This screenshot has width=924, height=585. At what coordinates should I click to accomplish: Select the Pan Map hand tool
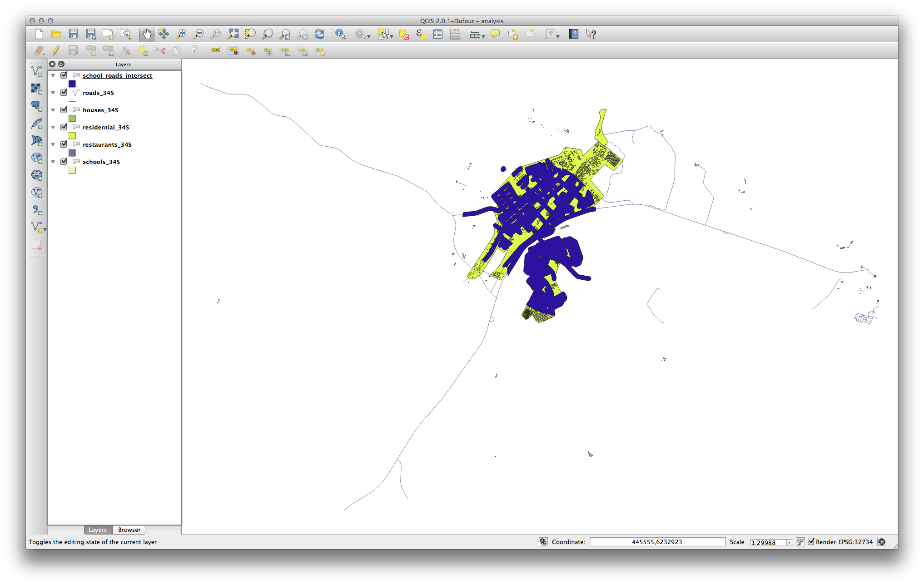pyautogui.click(x=147, y=34)
